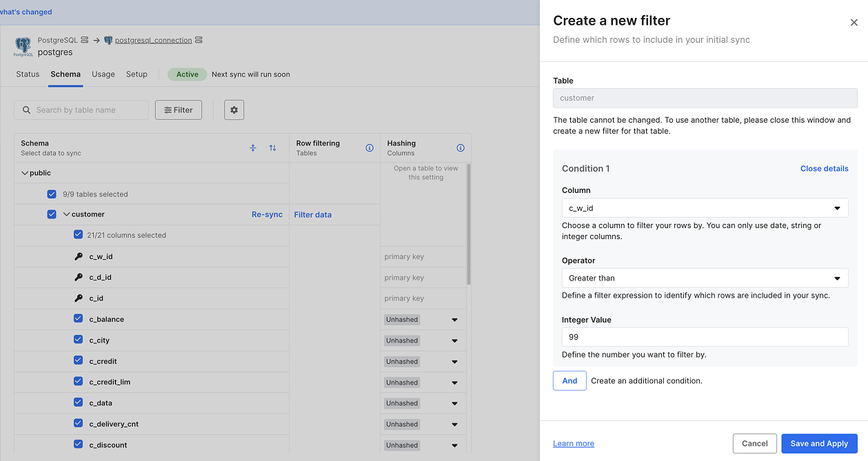Uncheck the customer table checkbox
Viewport: 868px width, 461px height.
52,214
